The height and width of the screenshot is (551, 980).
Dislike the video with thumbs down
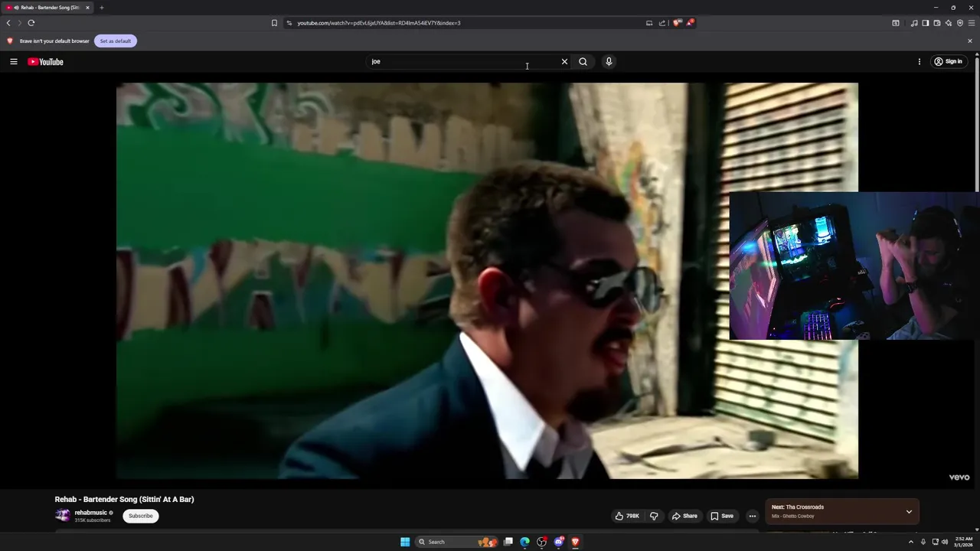tap(654, 516)
